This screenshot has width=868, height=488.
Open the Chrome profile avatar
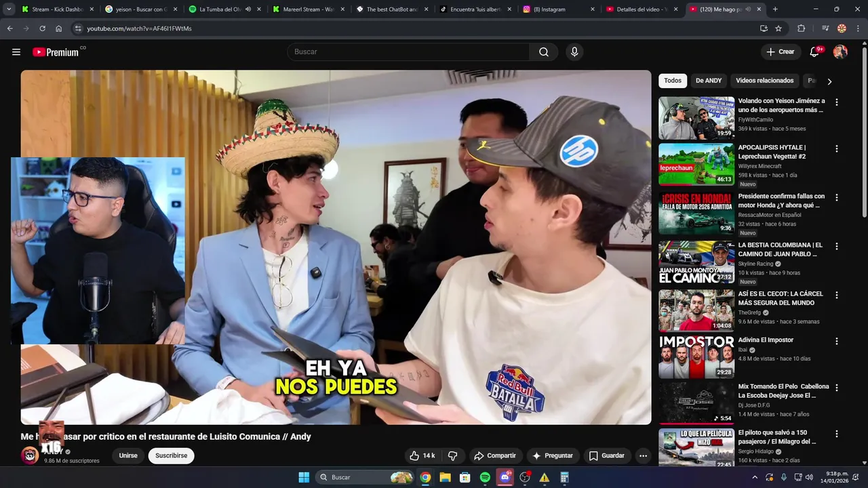(842, 28)
